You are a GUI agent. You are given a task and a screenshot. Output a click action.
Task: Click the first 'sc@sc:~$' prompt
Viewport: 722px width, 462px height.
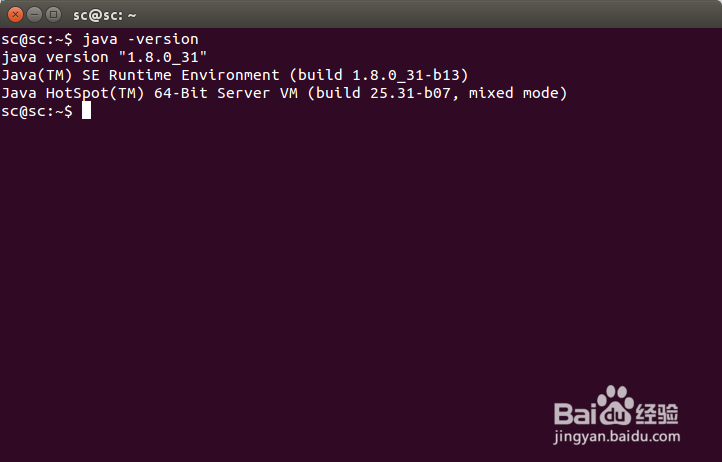[37, 39]
